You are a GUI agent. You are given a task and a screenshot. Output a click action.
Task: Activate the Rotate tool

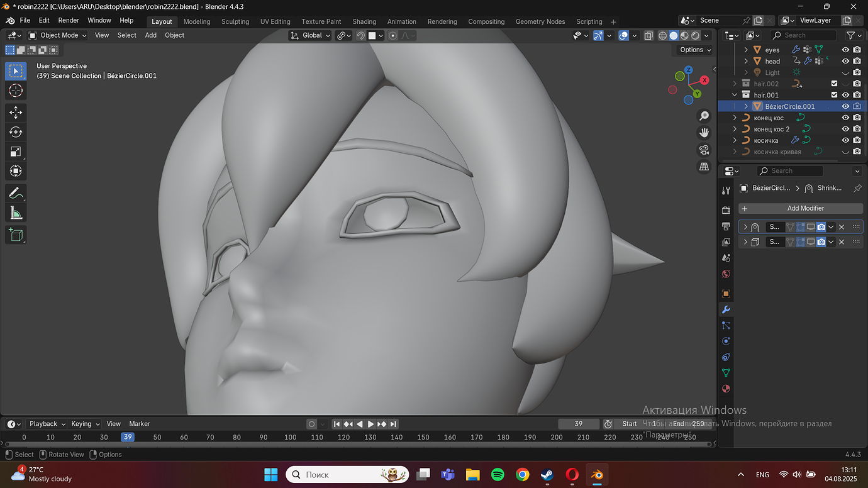(x=16, y=132)
